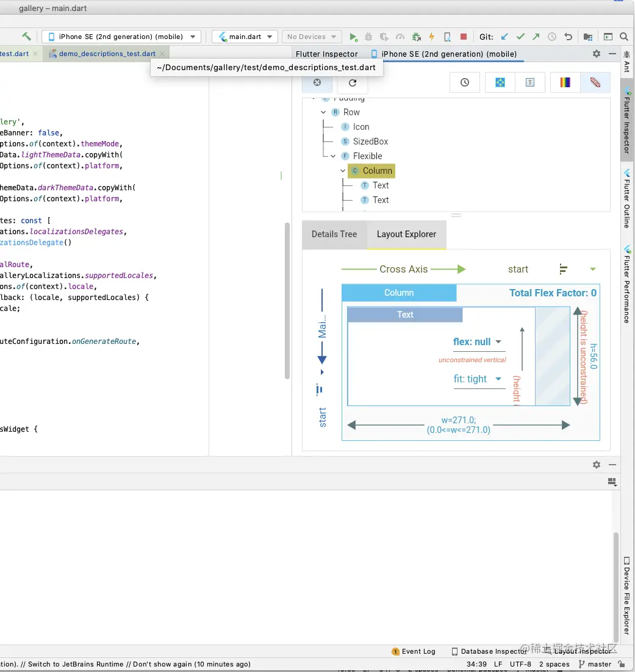Switch to the Details Tree tab
635x672 pixels.
pos(334,234)
